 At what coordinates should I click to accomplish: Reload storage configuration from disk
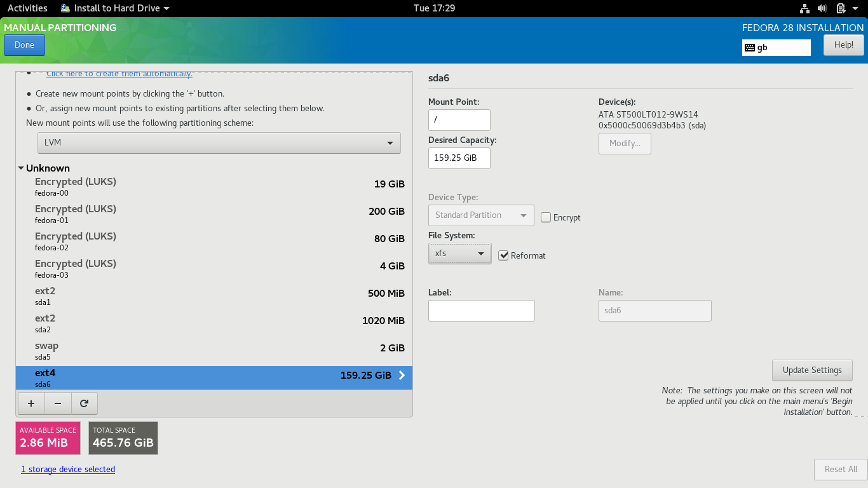click(x=84, y=403)
